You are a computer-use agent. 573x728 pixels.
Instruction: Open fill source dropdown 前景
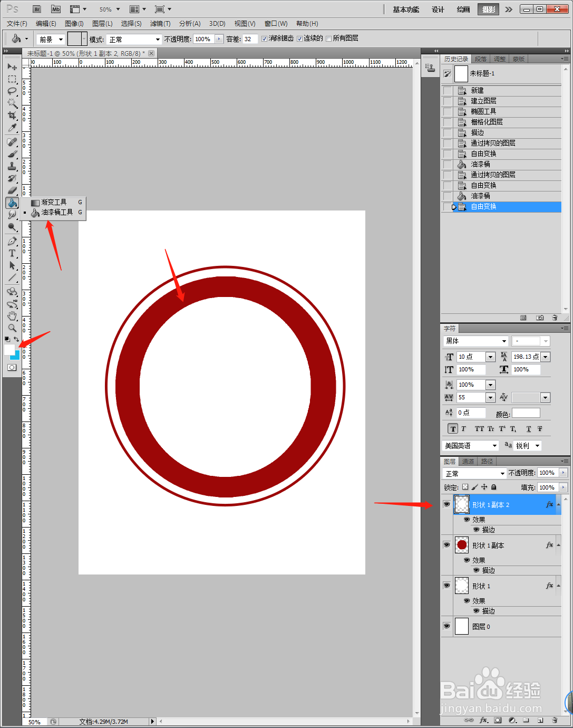pos(51,39)
